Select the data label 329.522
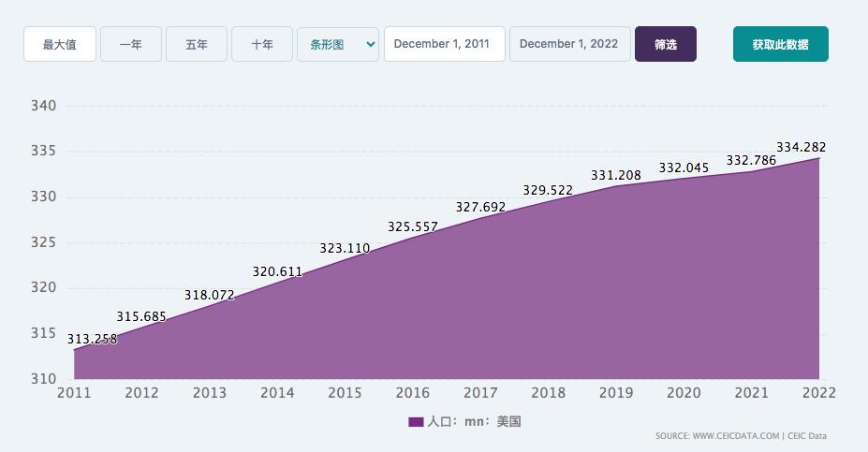Image resolution: width=868 pixels, height=452 pixels. pos(548,190)
